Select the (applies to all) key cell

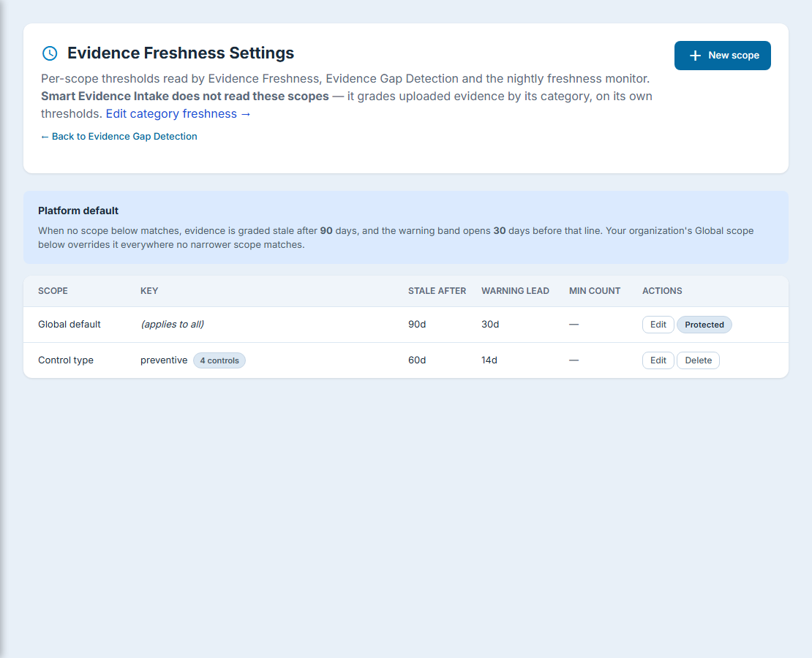click(173, 325)
